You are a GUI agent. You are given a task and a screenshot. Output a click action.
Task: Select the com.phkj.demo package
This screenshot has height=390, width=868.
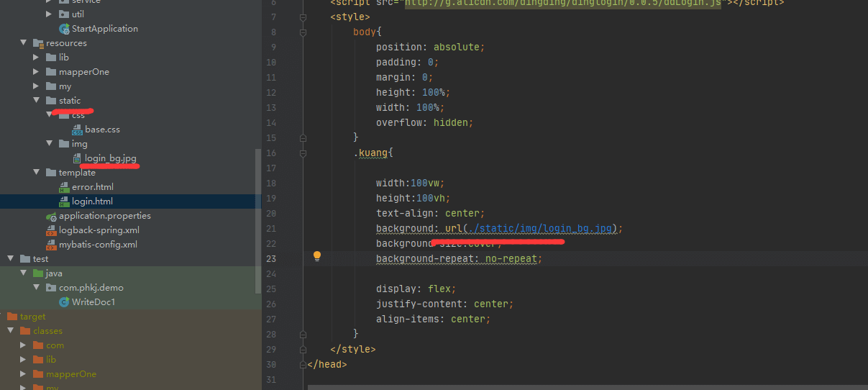point(91,288)
